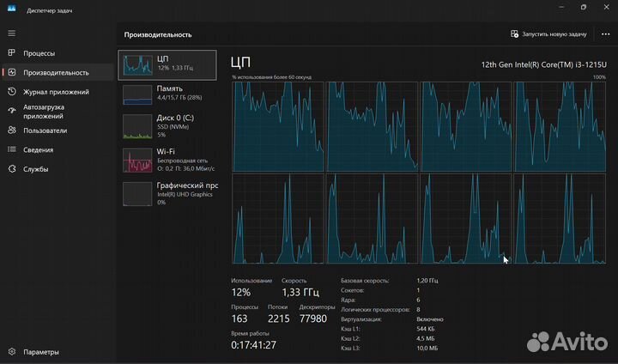Click the Автозагрузка приложений icon

tap(11, 111)
